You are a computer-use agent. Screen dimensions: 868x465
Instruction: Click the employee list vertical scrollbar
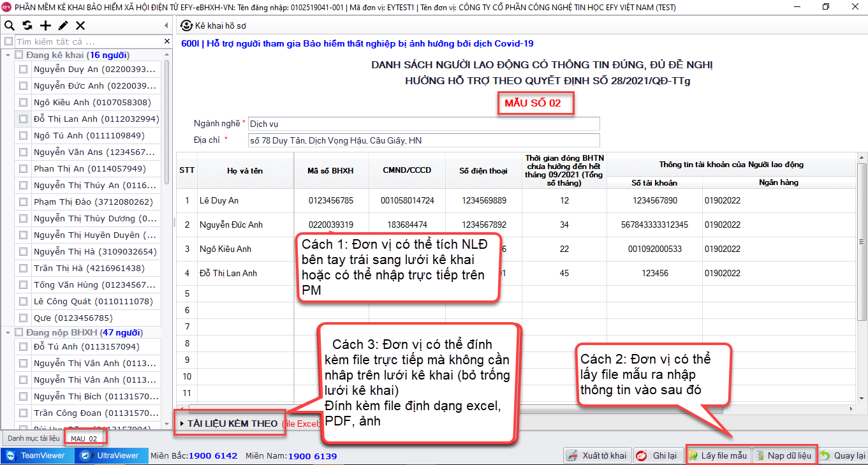point(166,121)
